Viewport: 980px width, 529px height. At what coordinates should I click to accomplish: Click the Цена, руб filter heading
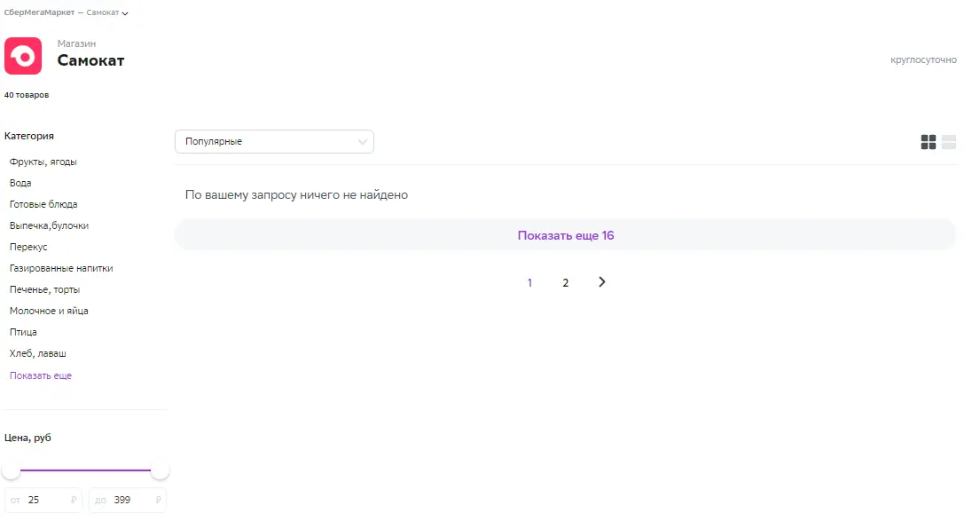pyautogui.click(x=27, y=437)
